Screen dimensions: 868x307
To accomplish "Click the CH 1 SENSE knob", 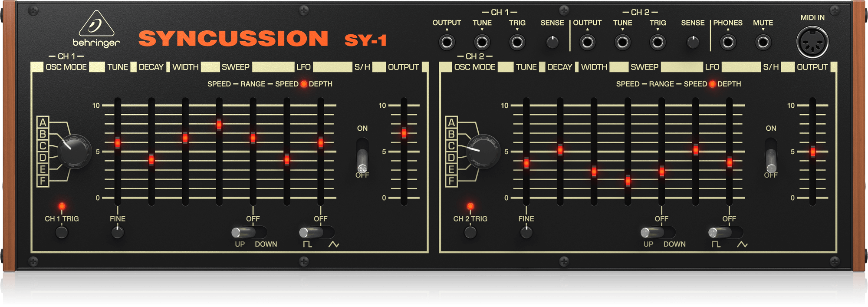I will 552,43.
